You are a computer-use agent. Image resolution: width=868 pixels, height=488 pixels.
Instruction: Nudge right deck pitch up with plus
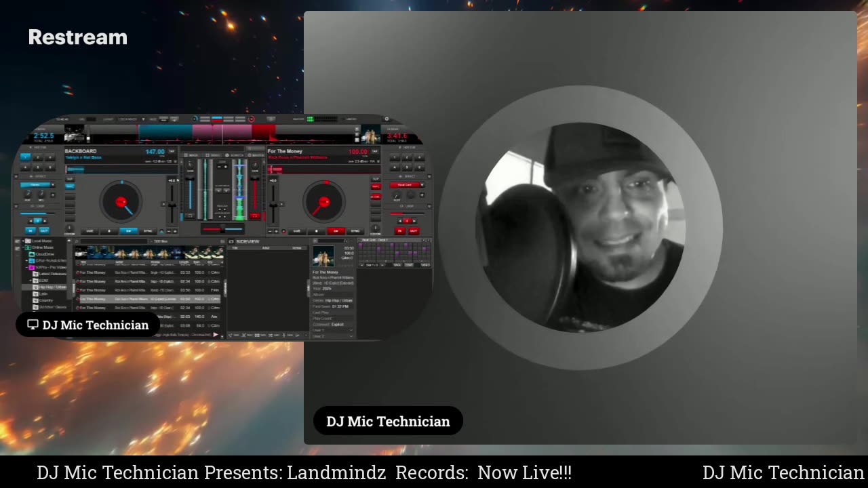tap(276, 231)
